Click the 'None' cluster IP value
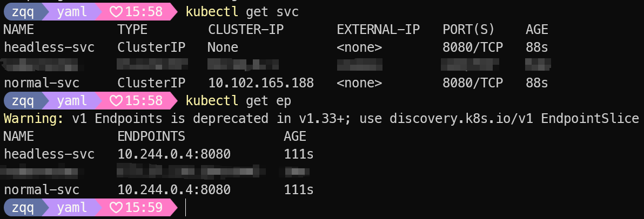 coord(223,47)
